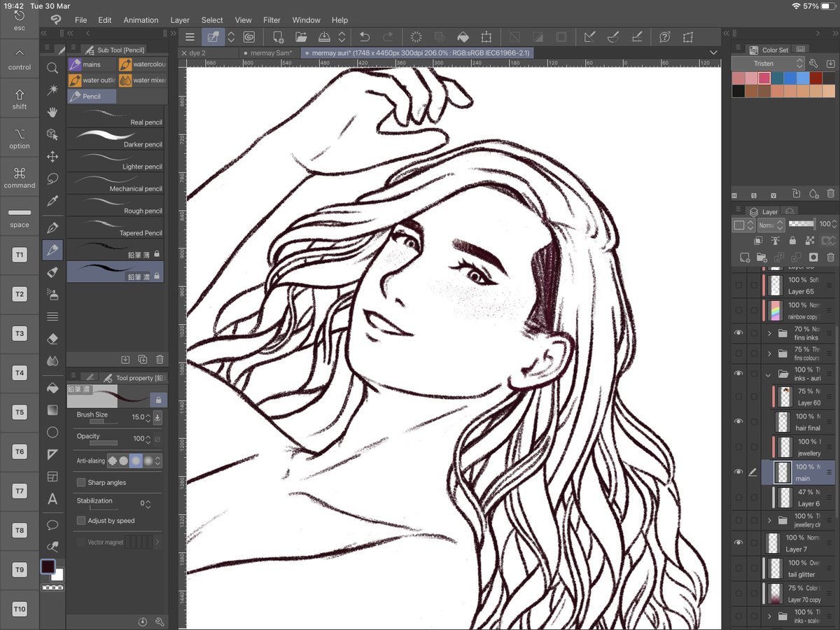Click the Brush Size stepper arrows
The width and height of the screenshot is (840, 630).
[148, 417]
